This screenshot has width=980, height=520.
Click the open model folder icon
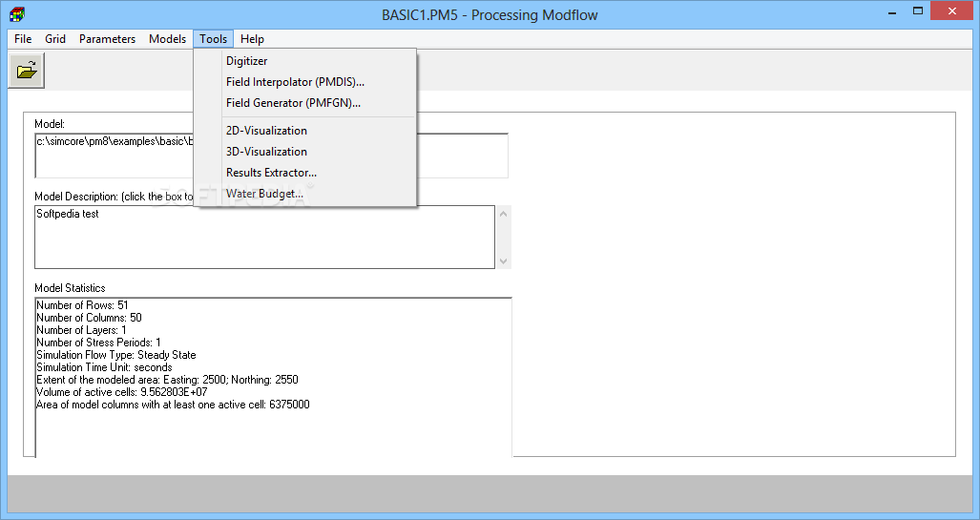point(27,70)
